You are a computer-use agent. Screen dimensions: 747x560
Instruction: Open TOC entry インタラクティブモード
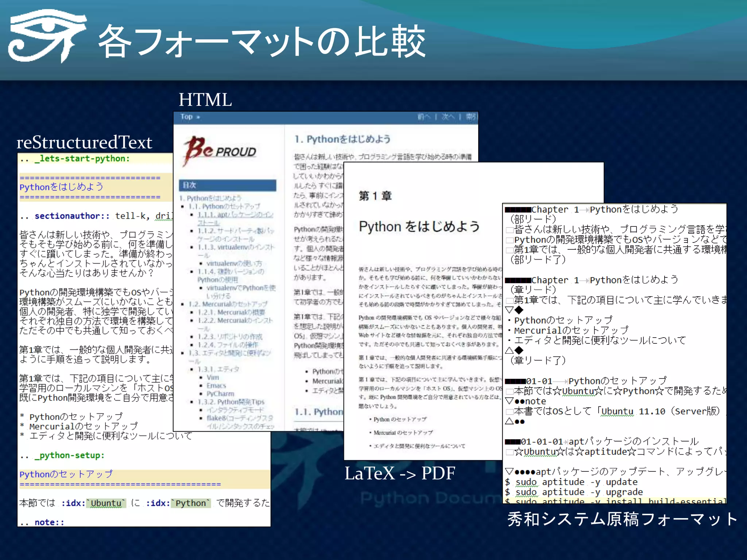click(x=235, y=410)
